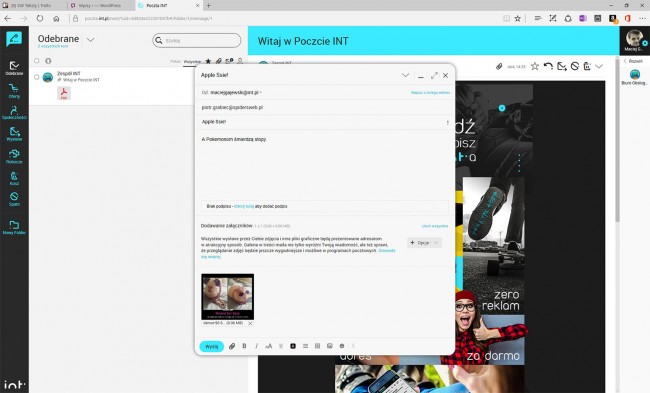Click the reply arrow icon in message header

coord(548,66)
